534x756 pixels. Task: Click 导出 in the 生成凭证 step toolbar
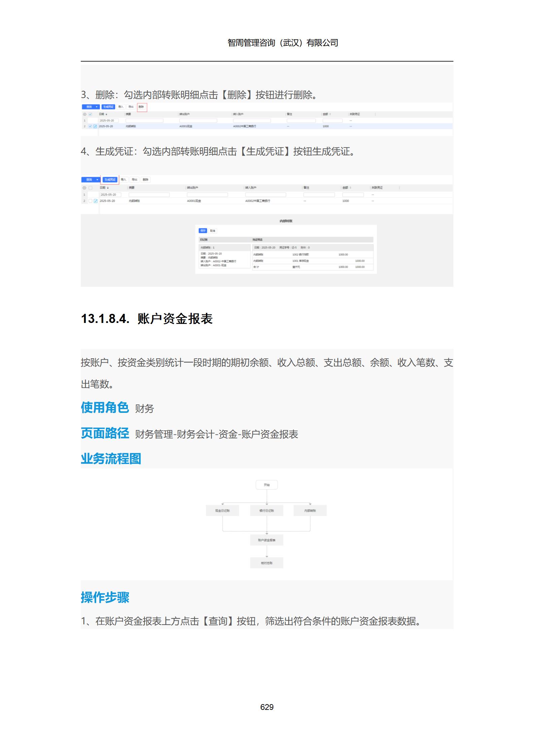[x=135, y=180]
